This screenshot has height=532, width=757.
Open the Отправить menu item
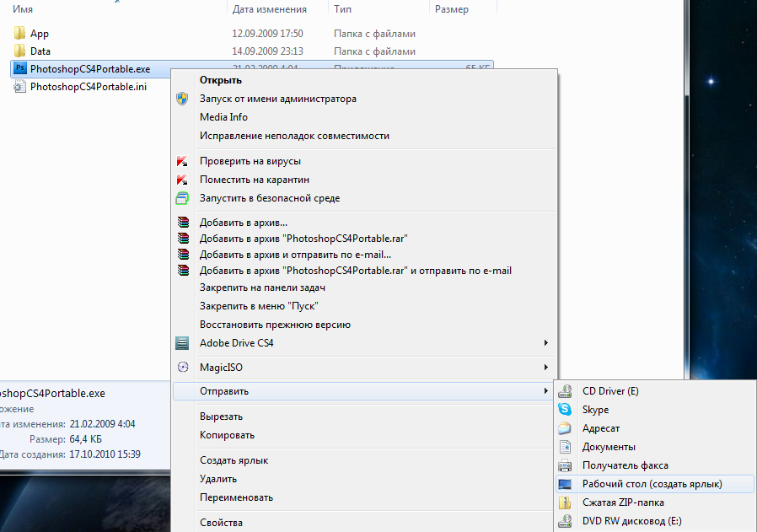[x=365, y=391]
